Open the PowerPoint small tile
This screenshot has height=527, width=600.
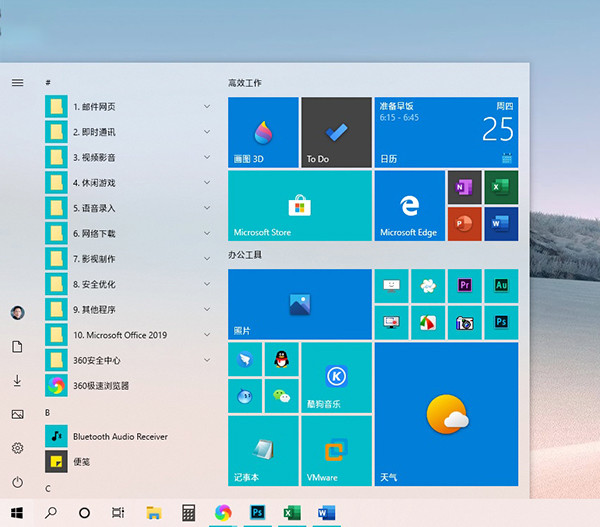(464, 224)
